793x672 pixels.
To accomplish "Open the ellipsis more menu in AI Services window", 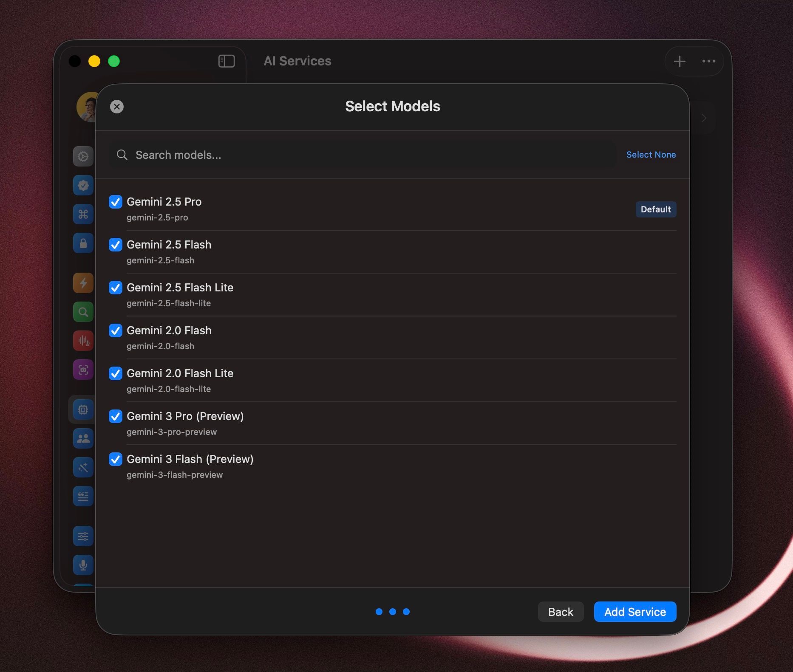I will [709, 61].
